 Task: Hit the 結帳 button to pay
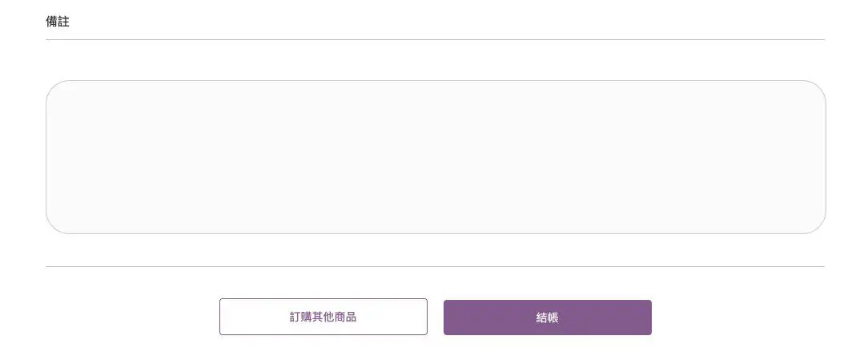547,318
